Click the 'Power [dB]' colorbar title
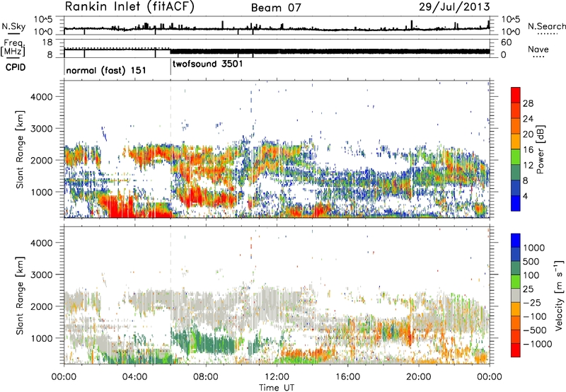566x392 pixels. (540, 149)
